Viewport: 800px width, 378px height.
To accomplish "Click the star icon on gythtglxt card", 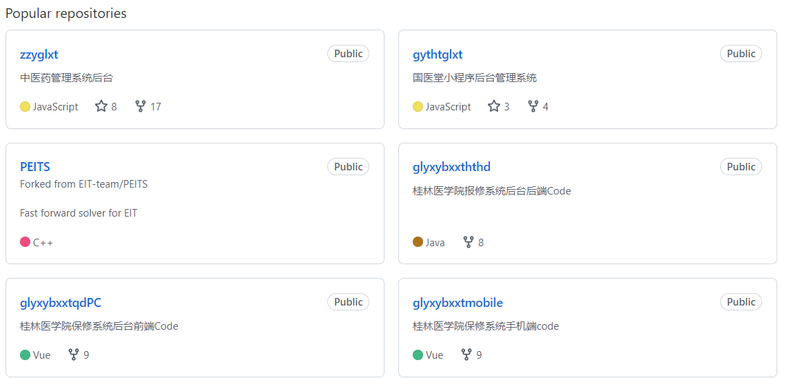I will pos(494,106).
